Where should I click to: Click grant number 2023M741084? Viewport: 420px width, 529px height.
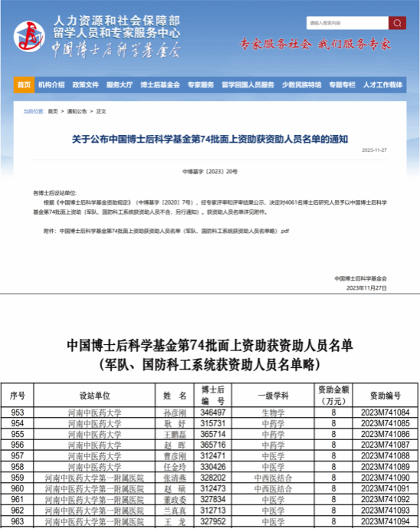(x=386, y=412)
